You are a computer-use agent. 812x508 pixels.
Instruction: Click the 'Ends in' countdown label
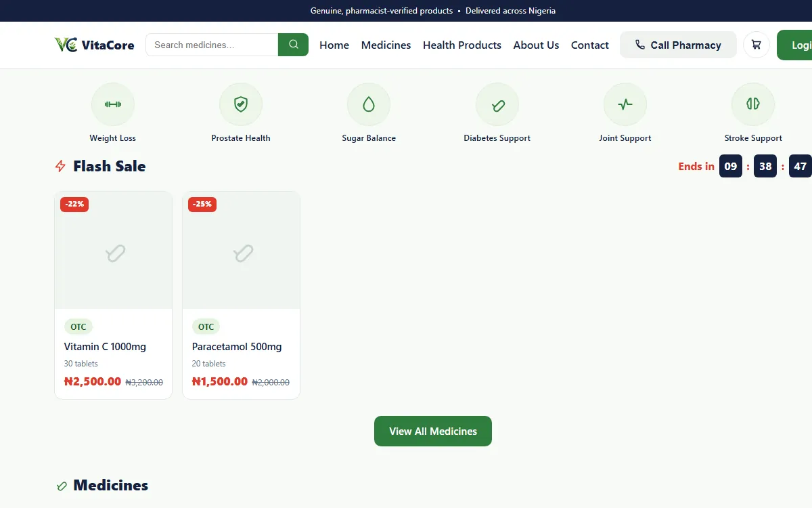[x=696, y=167]
